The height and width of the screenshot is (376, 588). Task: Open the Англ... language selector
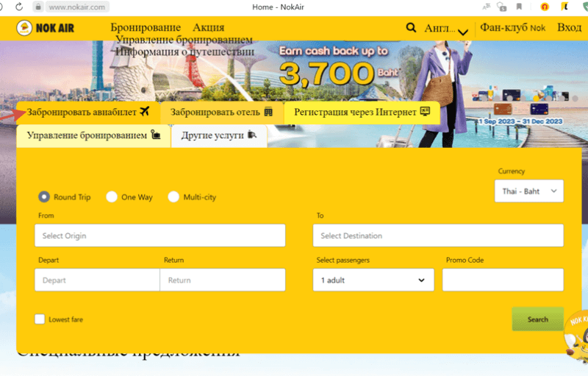pyautogui.click(x=446, y=29)
